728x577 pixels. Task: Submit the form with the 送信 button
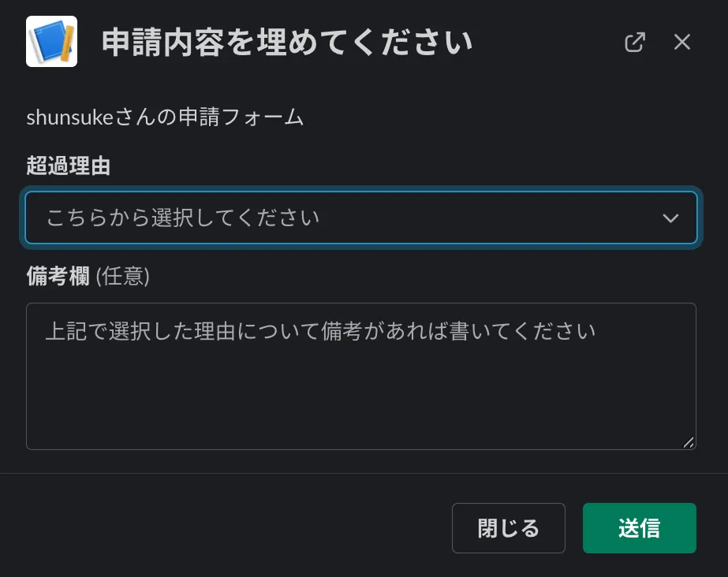(x=639, y=528)
